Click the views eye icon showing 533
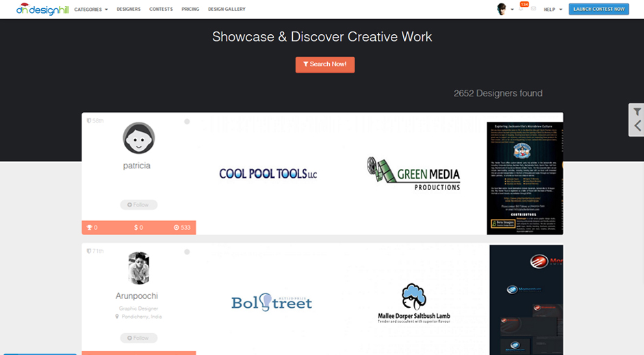This screenshot has height=355, width=644. coord(177,227)
